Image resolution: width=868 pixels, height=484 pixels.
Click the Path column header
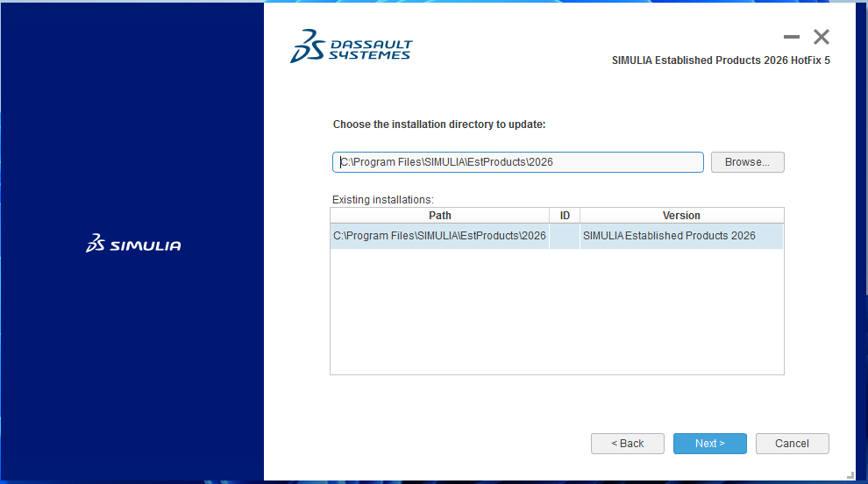coord(439,216)
